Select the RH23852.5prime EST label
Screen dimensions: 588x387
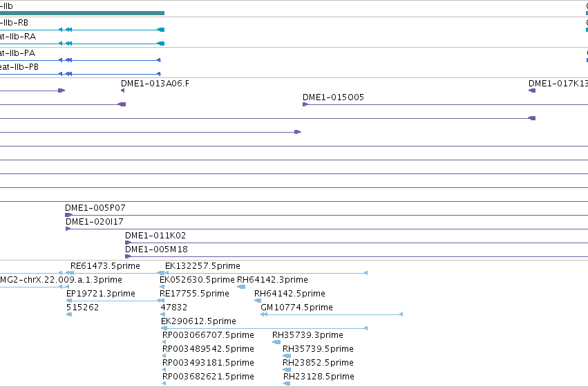click(x=318, y=364)
